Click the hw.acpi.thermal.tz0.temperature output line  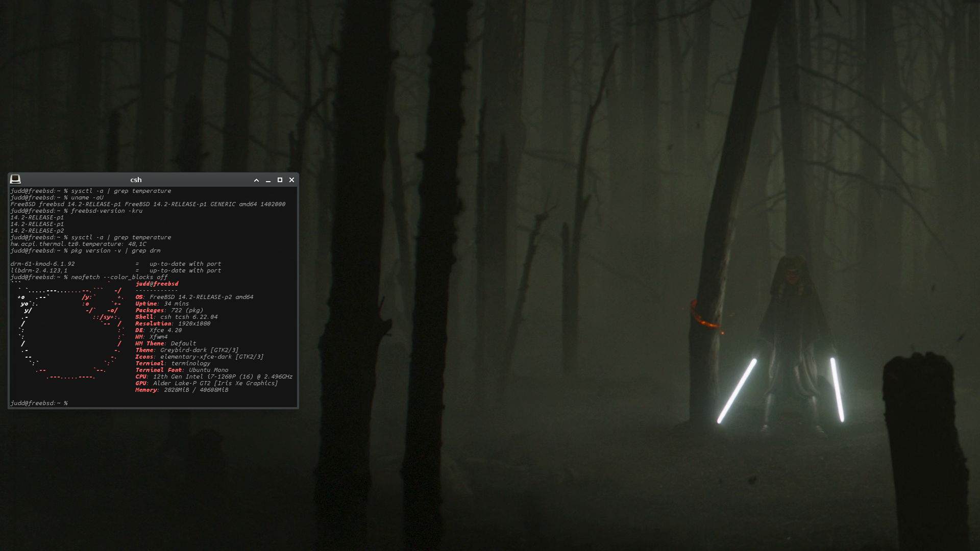pos(78,244)
